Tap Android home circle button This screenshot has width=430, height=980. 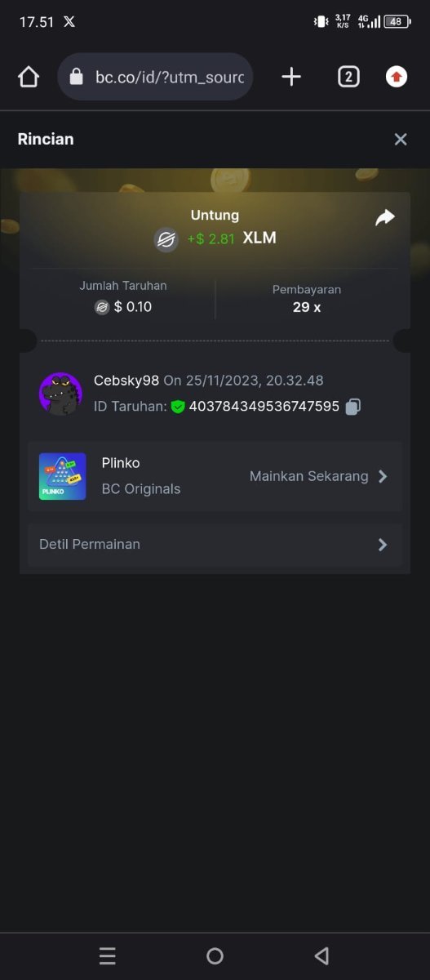[215, 956]
